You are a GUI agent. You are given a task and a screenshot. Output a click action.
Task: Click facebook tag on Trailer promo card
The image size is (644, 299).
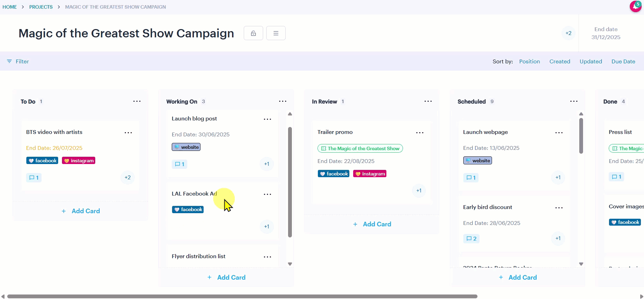(x=334, y=174)
